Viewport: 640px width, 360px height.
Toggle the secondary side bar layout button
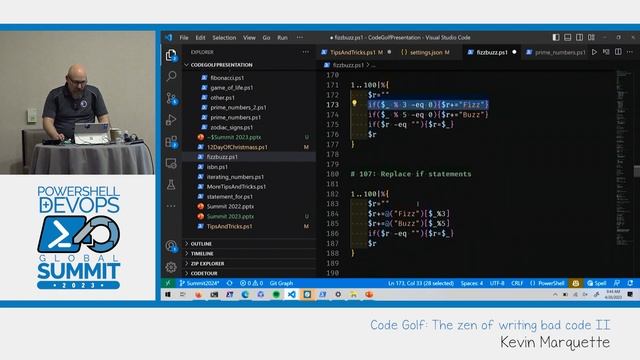pos(580,38)
